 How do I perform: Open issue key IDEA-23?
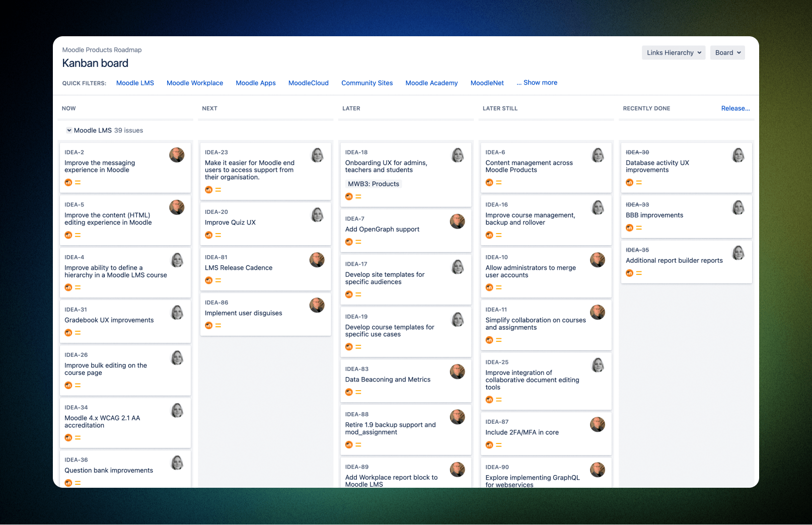[216, 152]
